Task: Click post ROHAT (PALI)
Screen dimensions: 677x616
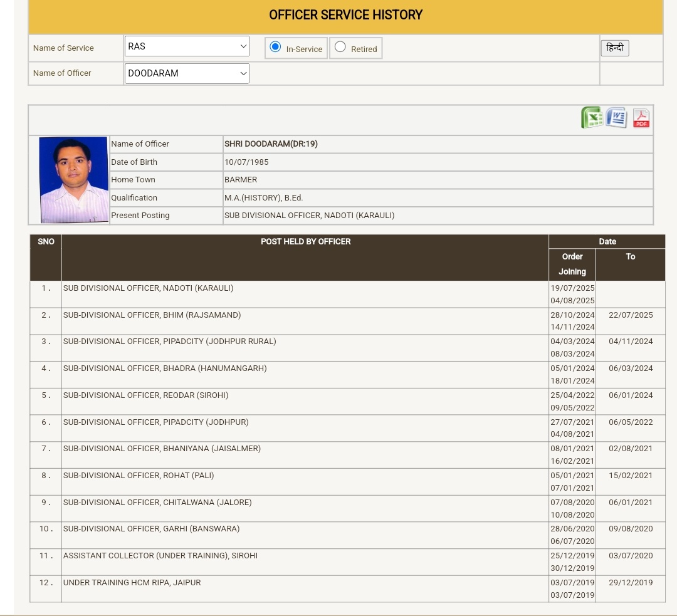Action: (x=138, y=475)
